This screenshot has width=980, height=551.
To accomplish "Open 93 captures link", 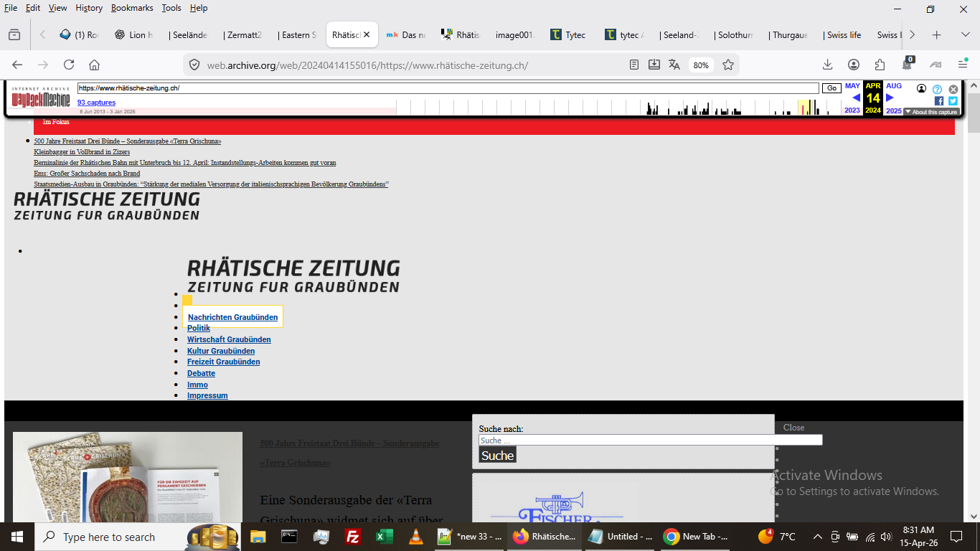I will coord(96,103).
